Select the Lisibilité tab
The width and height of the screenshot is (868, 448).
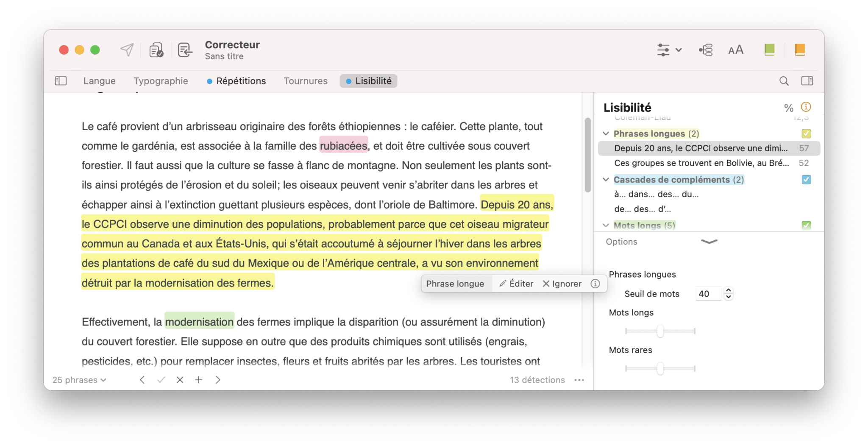(368, 81)
